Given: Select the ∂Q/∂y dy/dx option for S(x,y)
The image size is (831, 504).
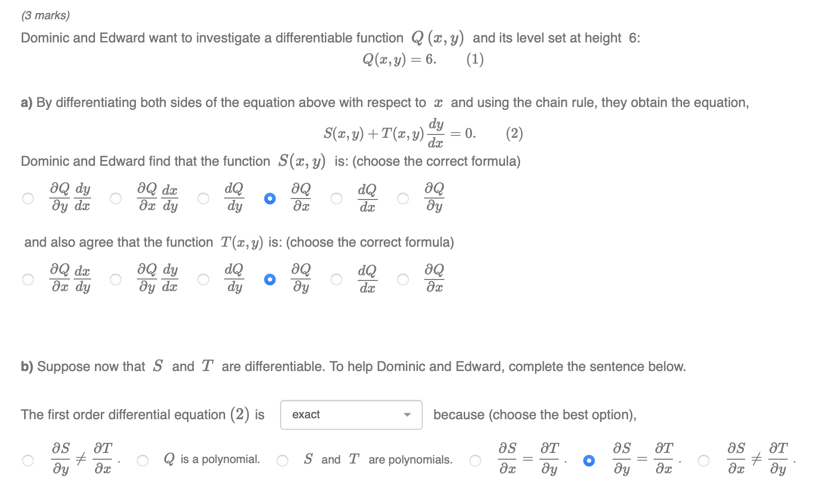Looking at the screenshot, I should tap(27, 198).
